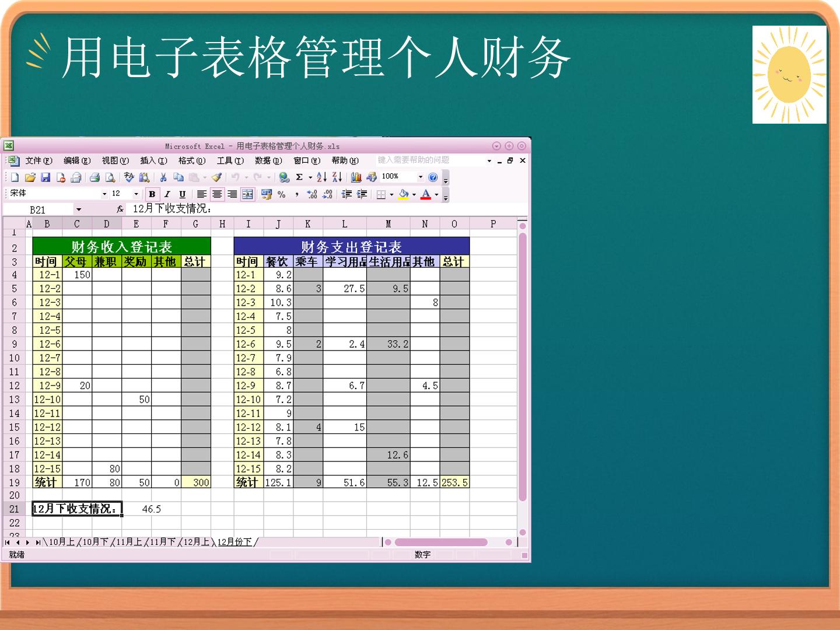Open the AutoSum dropdown arrow
The width and height of the screenshot is (840, 630).
(x=310, y=177)
